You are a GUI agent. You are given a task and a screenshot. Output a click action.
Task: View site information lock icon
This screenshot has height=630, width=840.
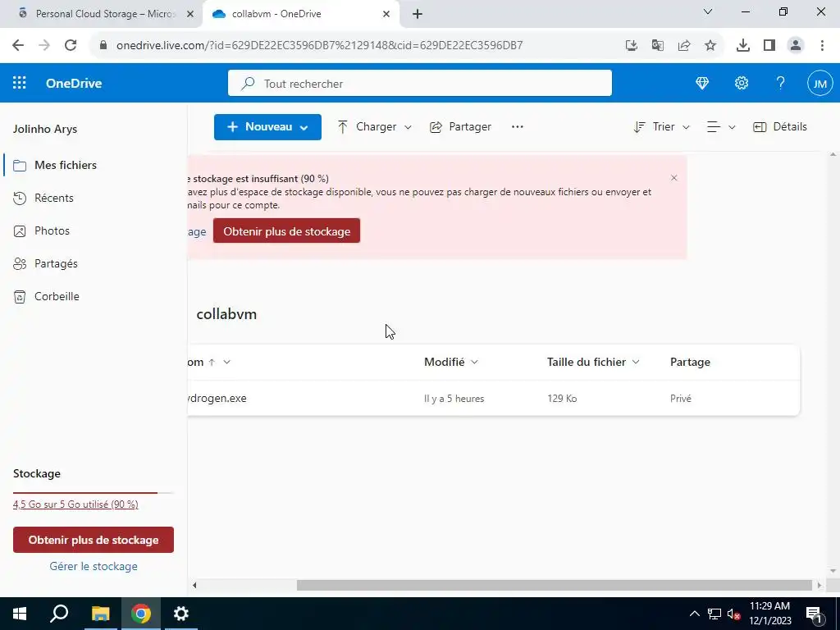(x=104, y=46)
